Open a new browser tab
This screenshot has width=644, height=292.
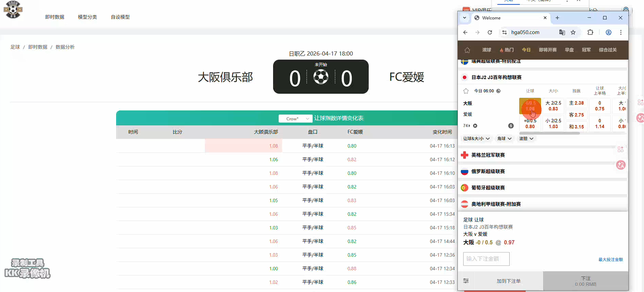[x=557, y=18]
